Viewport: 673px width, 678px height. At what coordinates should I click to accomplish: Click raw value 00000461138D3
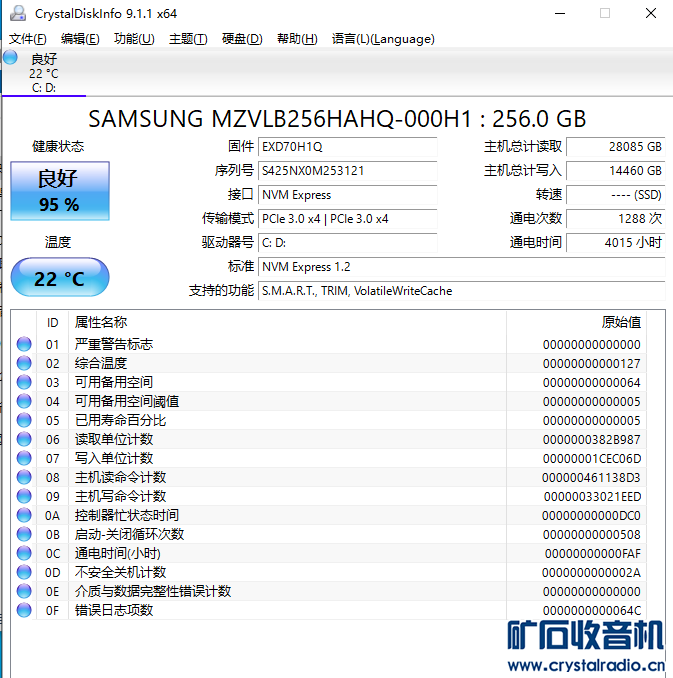tap(591, 478)
